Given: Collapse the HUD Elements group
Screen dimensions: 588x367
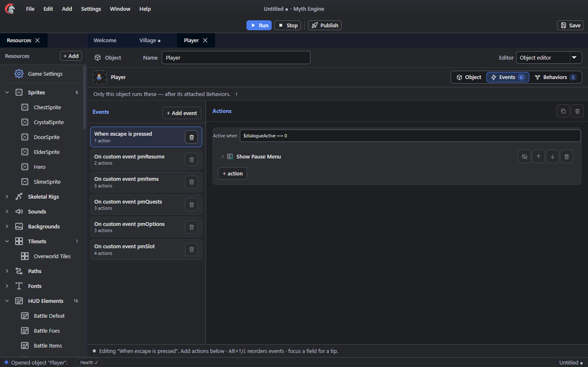Looking at the screenshot, I should 7,301.
